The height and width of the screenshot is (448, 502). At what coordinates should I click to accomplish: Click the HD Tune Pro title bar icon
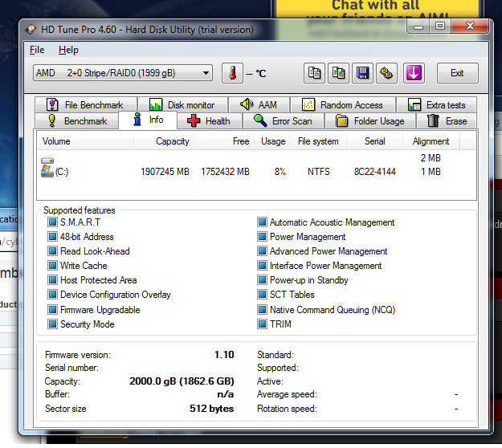pos(31,30)
